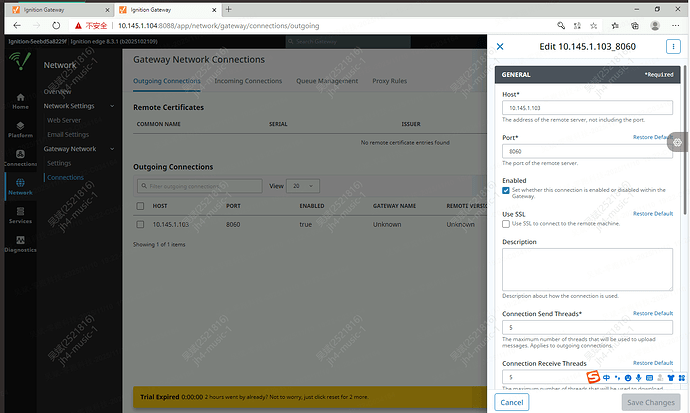Toggle the Enabled checkbox
The width and height of the screenshot is (690, 413).
click(x=506, y=190)
